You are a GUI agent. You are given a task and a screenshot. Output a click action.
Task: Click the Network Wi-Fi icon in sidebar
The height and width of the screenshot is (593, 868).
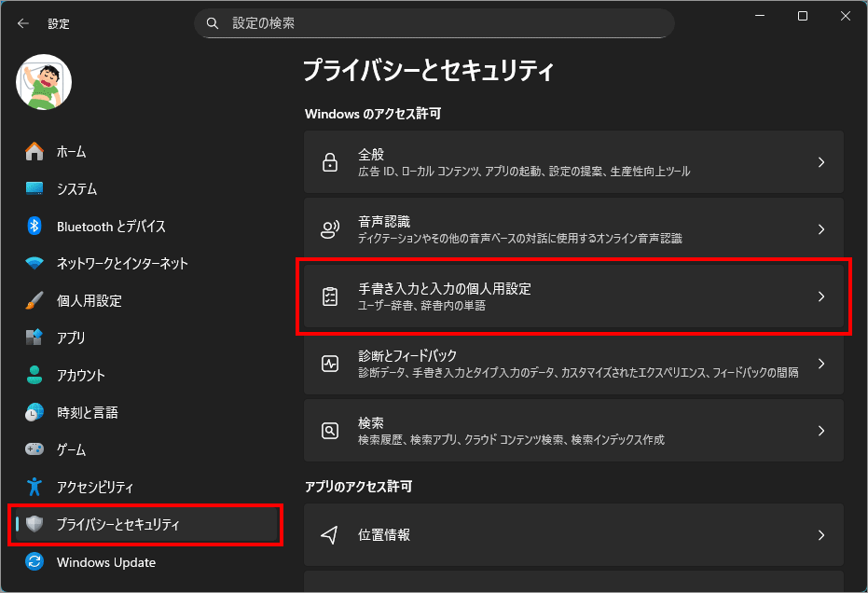pos(34,263)
